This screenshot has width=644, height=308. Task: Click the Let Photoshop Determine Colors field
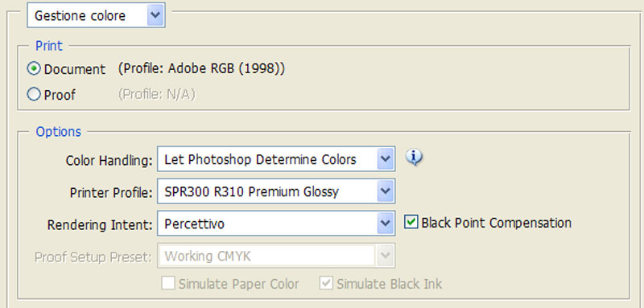pyautogui.click(x=276, y=158)
